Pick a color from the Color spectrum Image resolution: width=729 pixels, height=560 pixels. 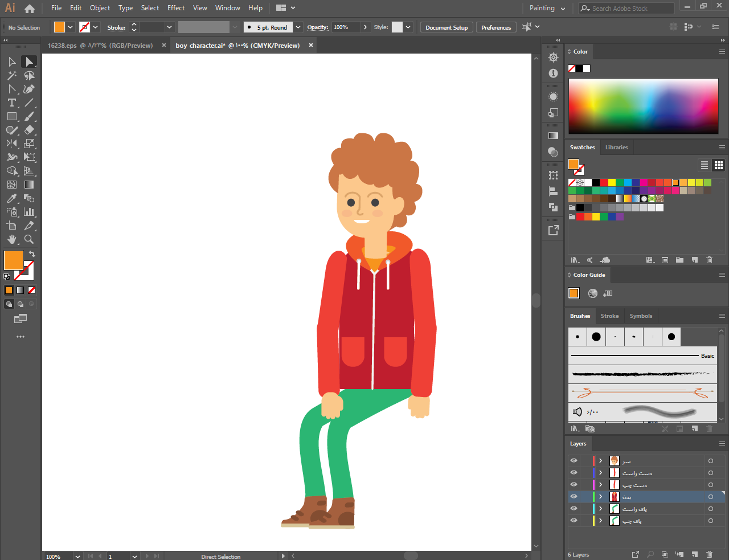pyautogui.click(x=643, y=107)
